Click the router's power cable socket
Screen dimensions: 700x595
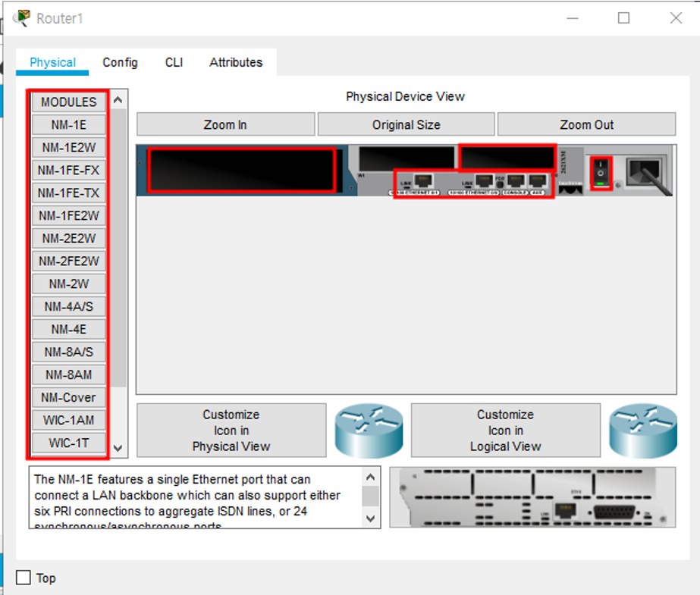(x=646, y=171)
